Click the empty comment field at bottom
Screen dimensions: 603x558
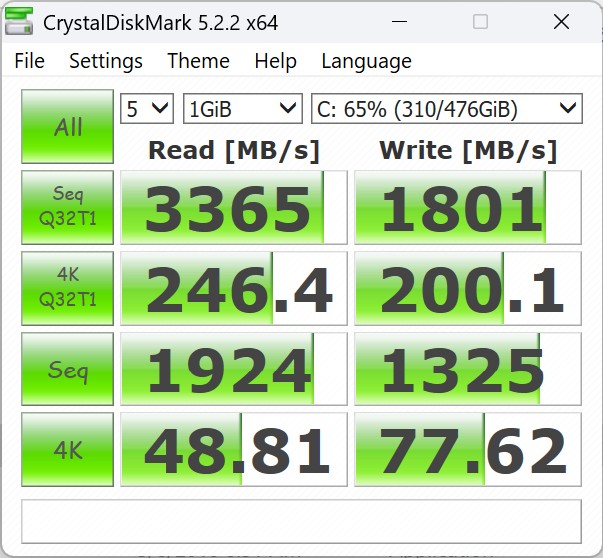[x=302, y=521]
